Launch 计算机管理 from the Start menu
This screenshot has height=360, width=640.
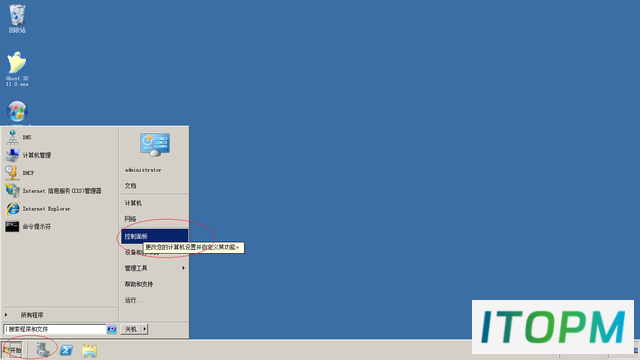coord(60,155)
